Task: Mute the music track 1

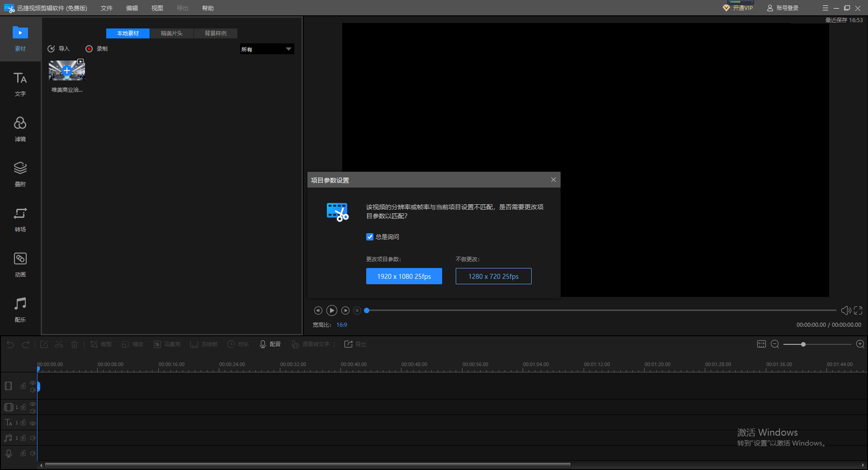Action: [x=33, y=438]
